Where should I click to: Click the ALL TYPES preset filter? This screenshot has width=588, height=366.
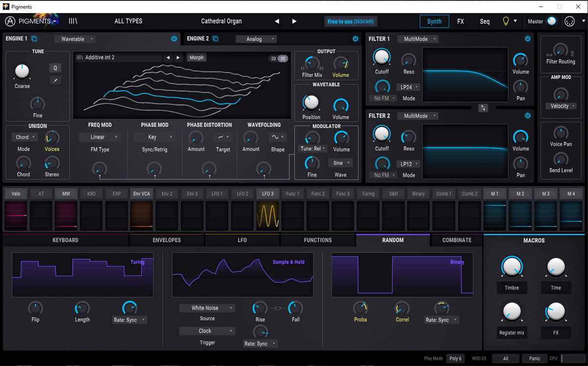tap(128, 21)
